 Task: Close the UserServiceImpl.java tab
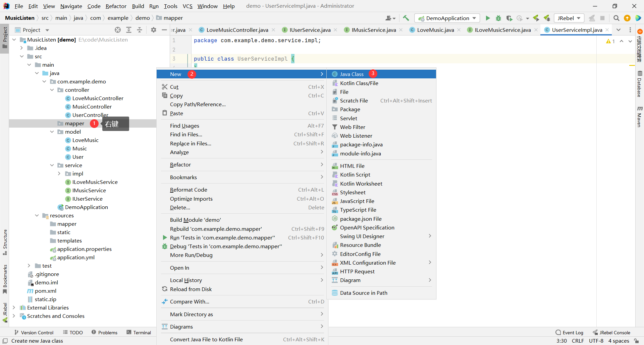pyautogui.click(x=607, y=30)
